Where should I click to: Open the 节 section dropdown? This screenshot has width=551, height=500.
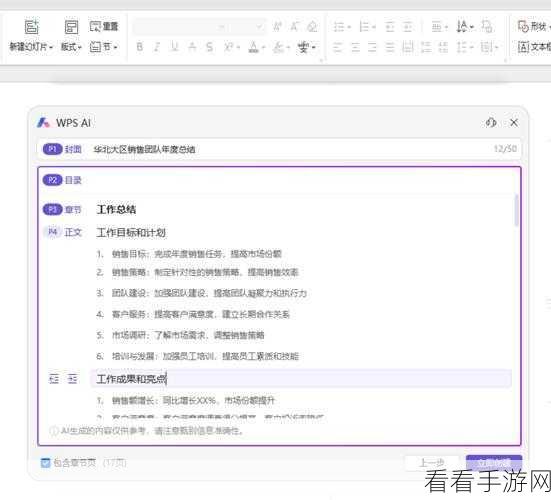tap(103, 47)
